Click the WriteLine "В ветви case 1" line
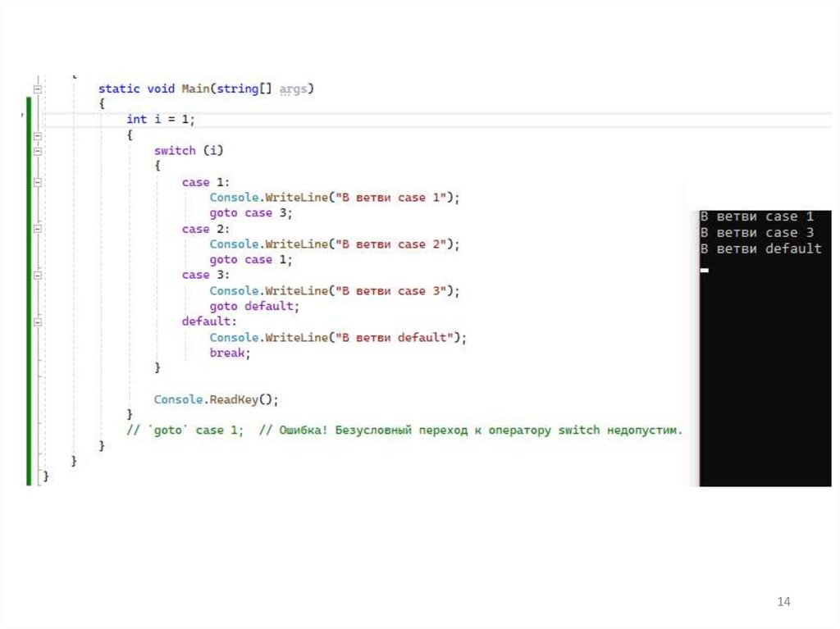 (x=335, y=198)
